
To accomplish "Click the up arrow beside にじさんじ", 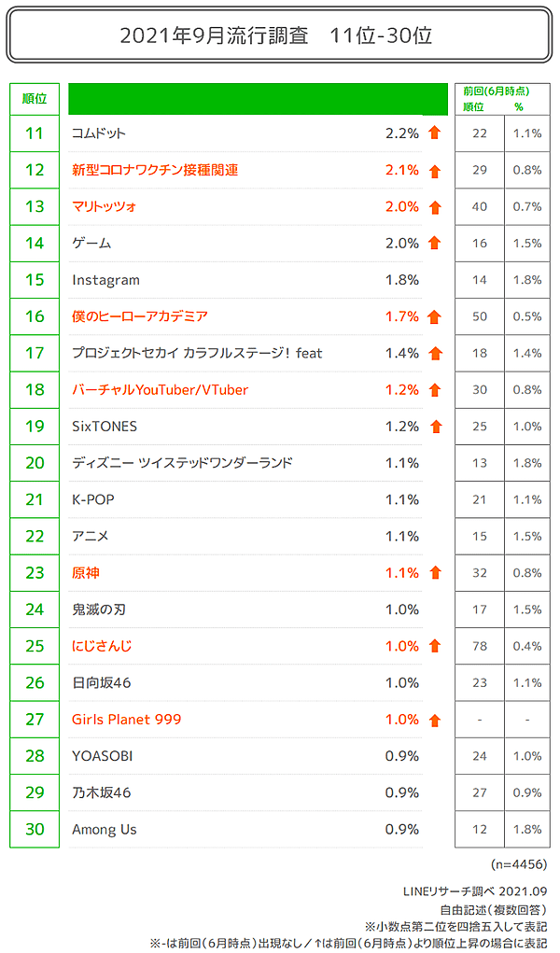I will [x=434, y=646].
